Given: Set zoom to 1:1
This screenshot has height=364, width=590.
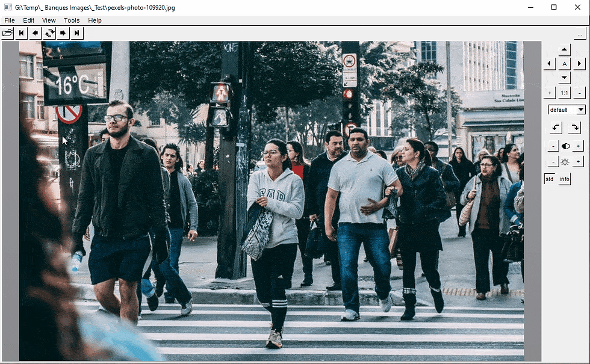Looking at the screenshot, I should [564, 93].
